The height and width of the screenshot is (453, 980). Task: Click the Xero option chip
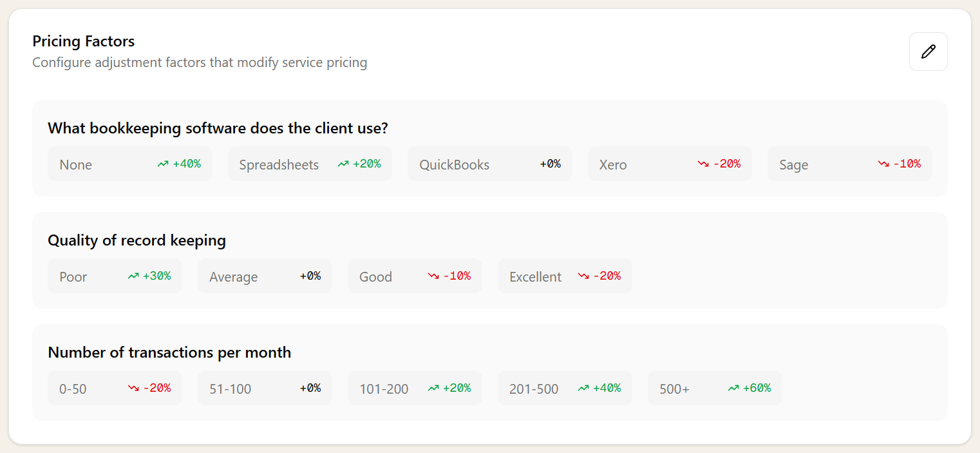[669, 164]
